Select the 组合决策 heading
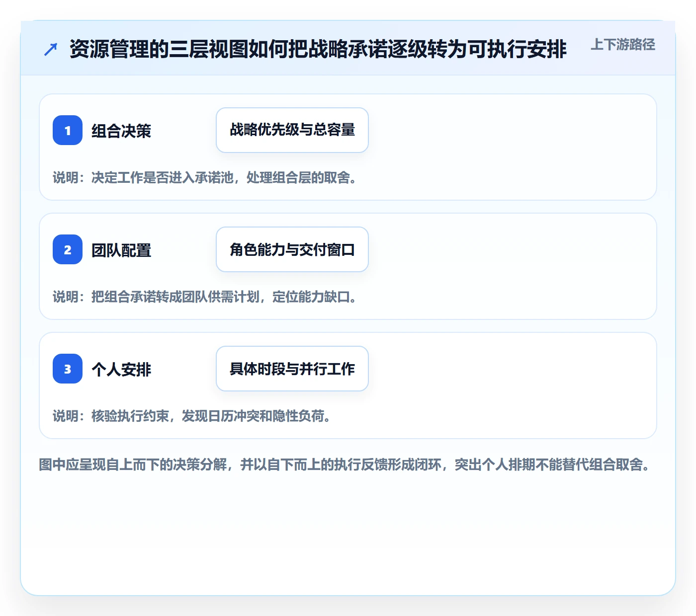696x616 pixels. pyautogui.click(x=121, y=131)
